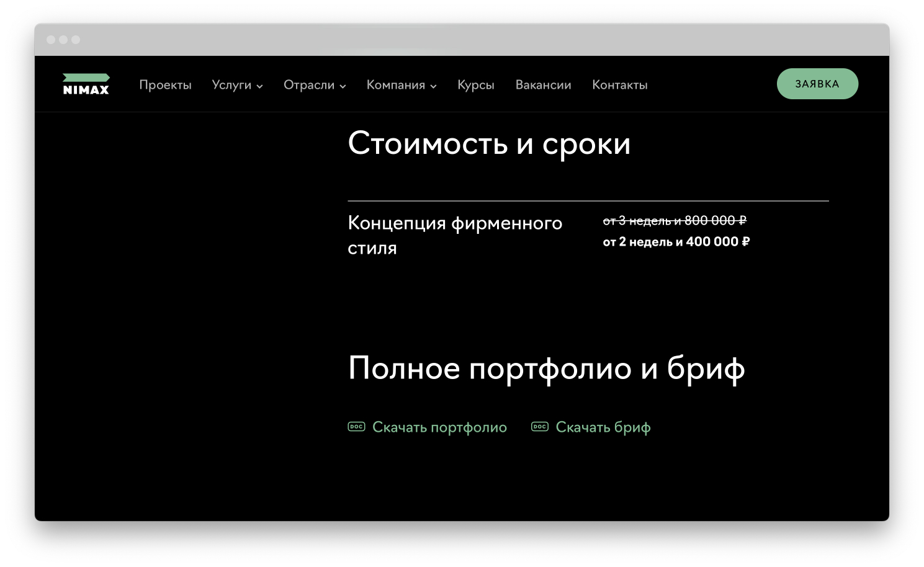Image resolution: width=924 pixels, height=567 pixels.
Task: Expand the chevron next to Отрасли
Action: tap(343, 86)
